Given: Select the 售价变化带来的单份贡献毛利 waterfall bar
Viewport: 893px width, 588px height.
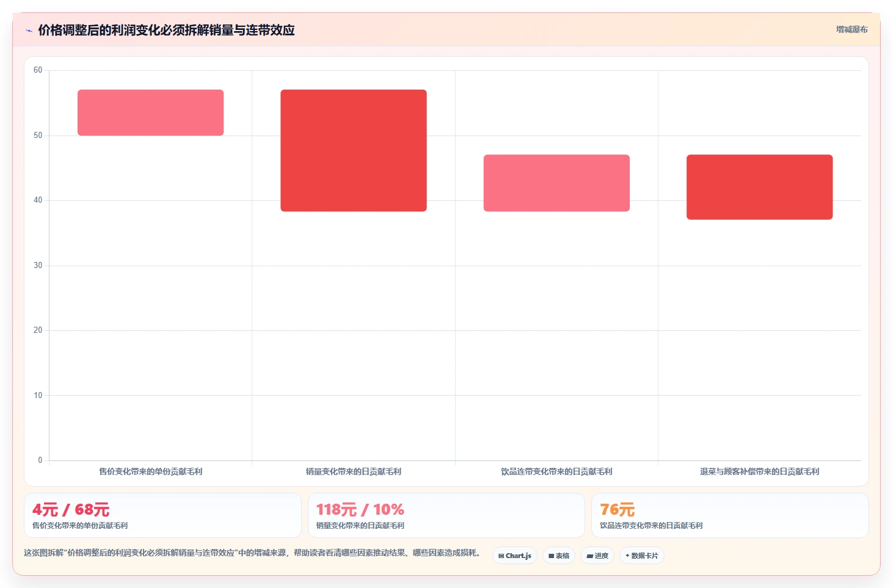Looking at the screenshot, I should point(150,112).
